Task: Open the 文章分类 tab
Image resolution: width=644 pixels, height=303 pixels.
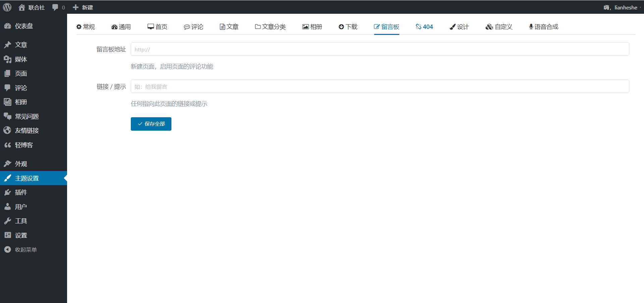Action: pyautogui.click(x=270, y=27)
